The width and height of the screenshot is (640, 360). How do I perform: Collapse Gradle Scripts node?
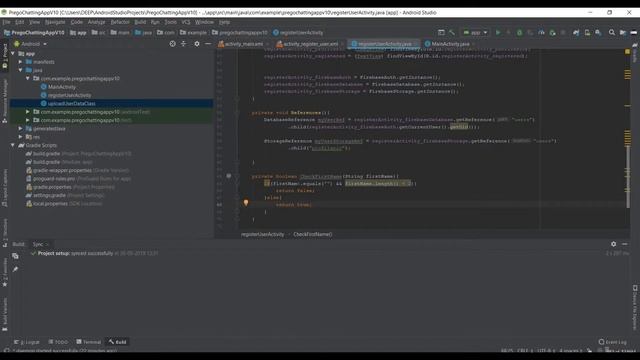point(13,145)
